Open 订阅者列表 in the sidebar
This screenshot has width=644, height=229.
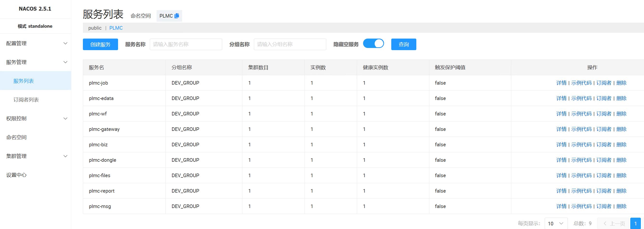coord(26,100)
